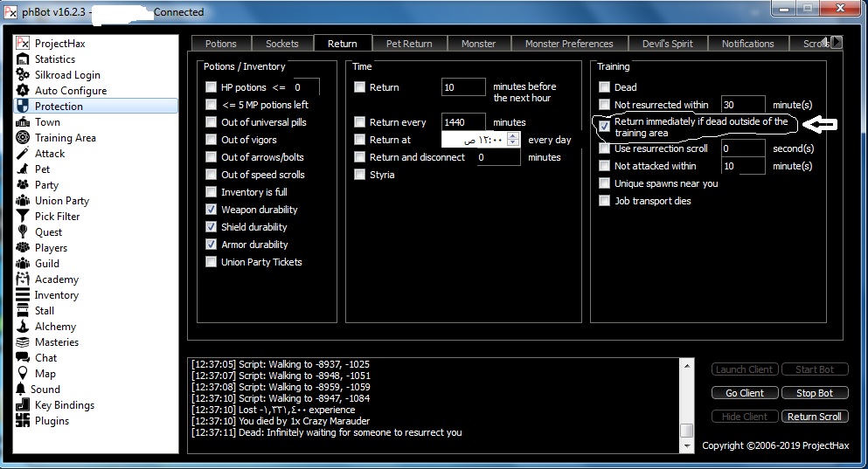Increase Return at time with up spinner

512,136
